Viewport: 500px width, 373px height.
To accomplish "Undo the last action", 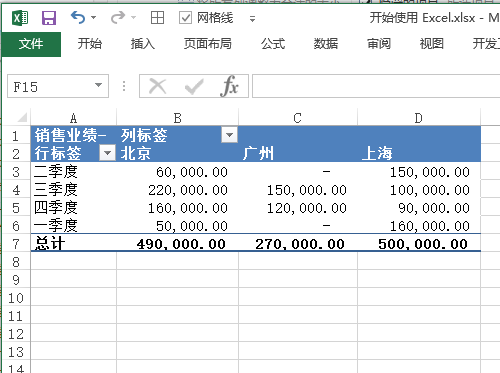I will (78, 18).
